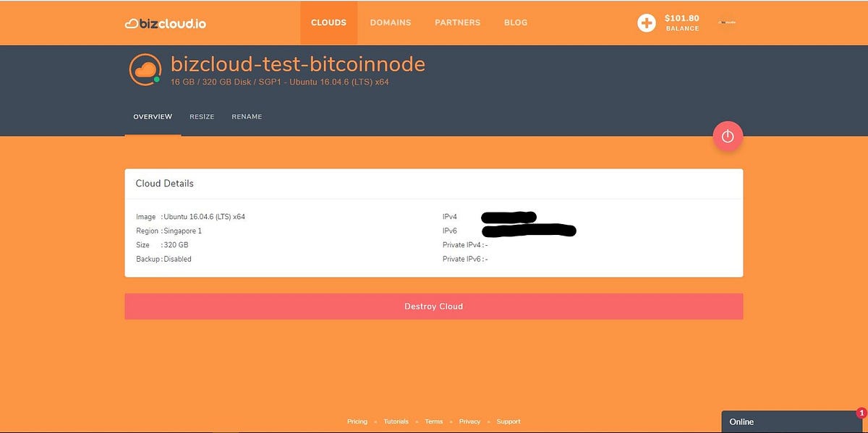Check the green online status dot on cloud icon
Screen dimensions: 868x433
[x=156, y=78]
